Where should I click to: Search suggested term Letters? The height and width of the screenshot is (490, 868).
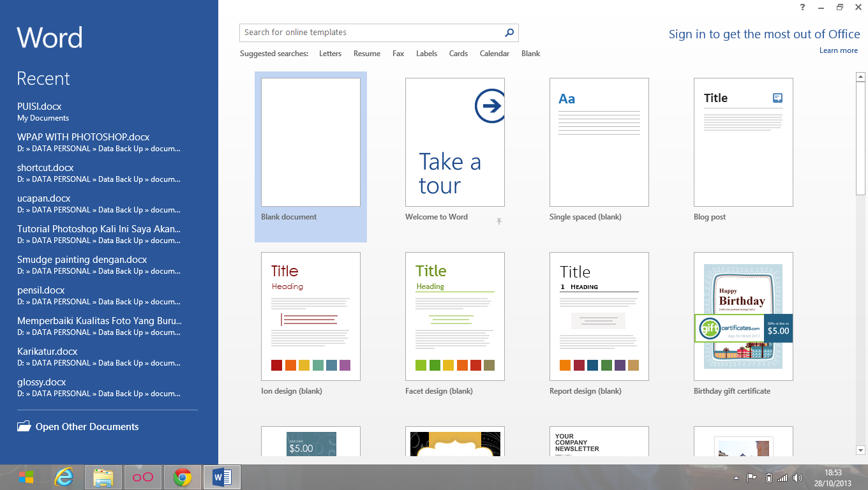click(330, 54)
